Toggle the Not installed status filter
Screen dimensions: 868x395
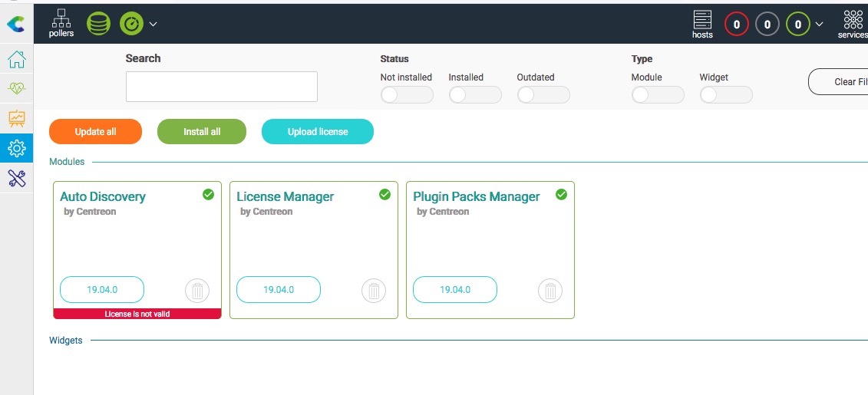(x=407, y=94)
